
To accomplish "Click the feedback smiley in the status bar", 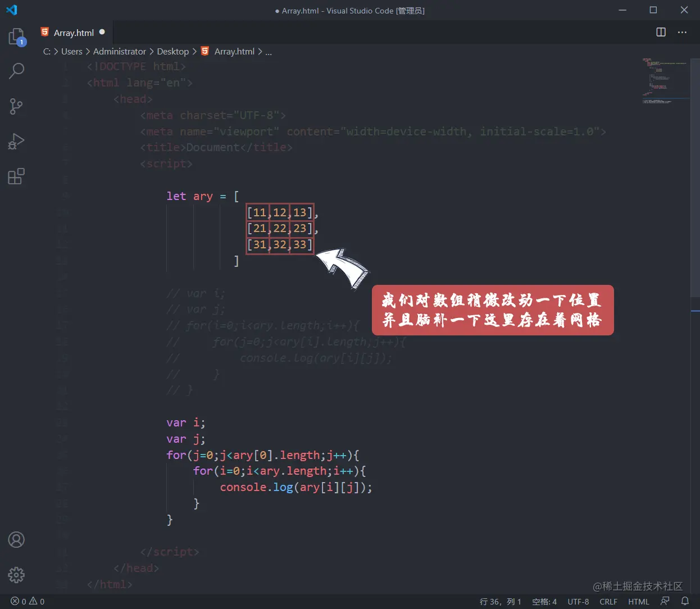I will [665, 601].
